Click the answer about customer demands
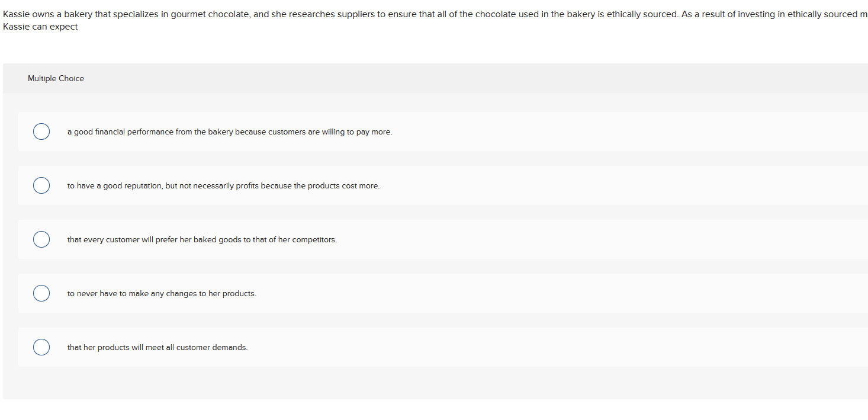 pos(158,347)
